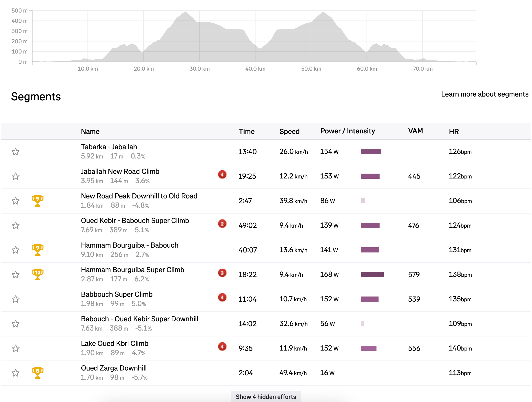Click star icon for Lake Oued Kbri Climb

[x=16, y=348]
